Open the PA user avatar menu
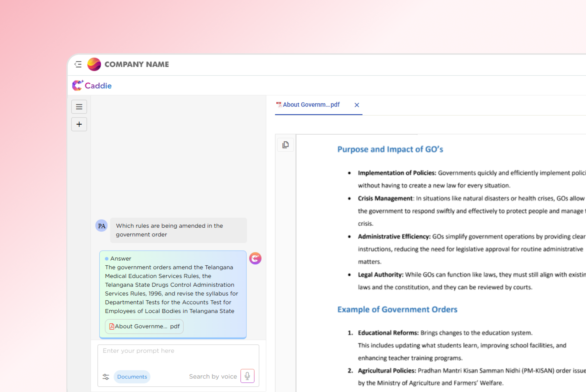The image size is (586, 392). [101, 226]
